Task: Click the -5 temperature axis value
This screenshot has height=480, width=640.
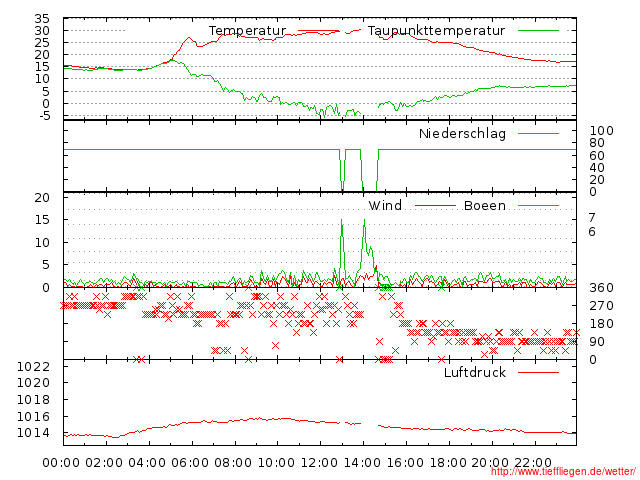Action: point(45,116)
